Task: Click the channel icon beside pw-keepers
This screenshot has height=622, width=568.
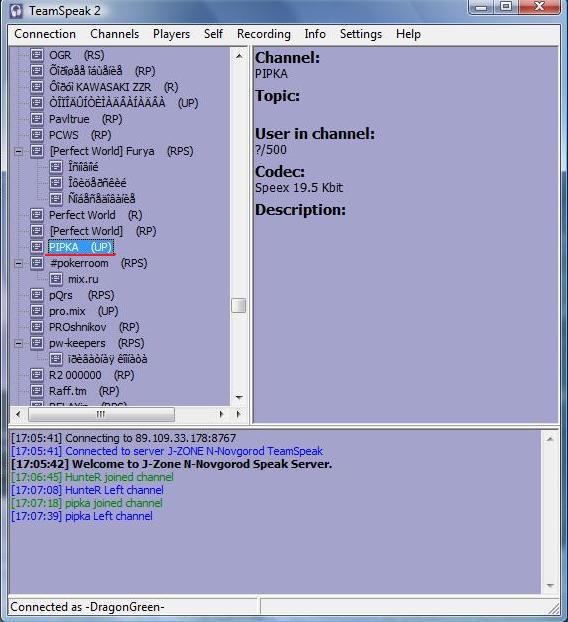Action: click(x=37, y=343)
